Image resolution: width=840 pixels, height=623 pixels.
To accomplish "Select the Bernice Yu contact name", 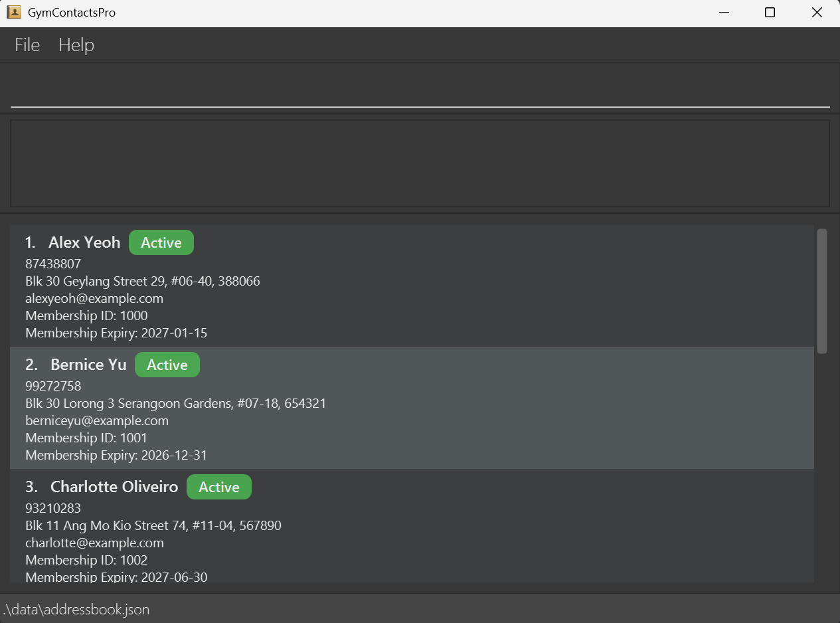I will click(x=88, y=365).
